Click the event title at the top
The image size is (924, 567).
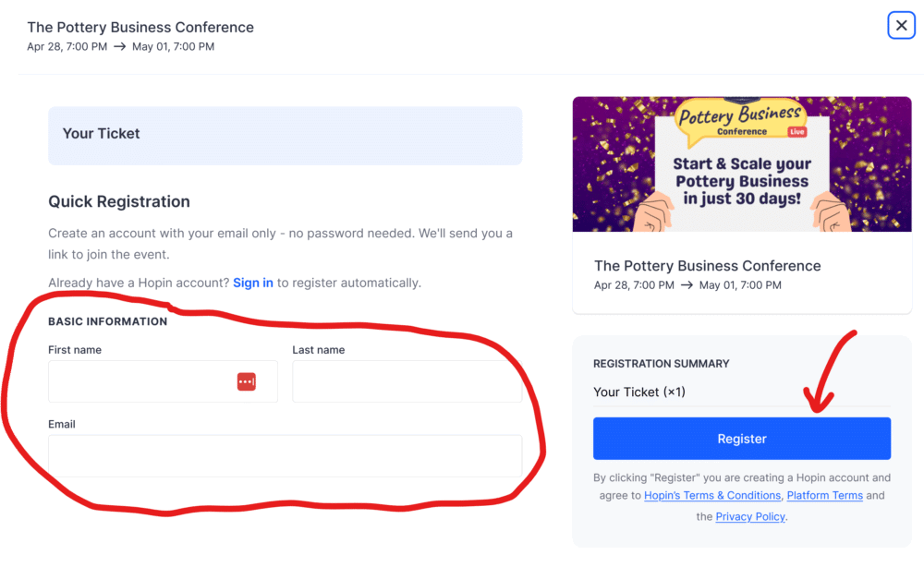pyautogui.click(x=140, y=27)
